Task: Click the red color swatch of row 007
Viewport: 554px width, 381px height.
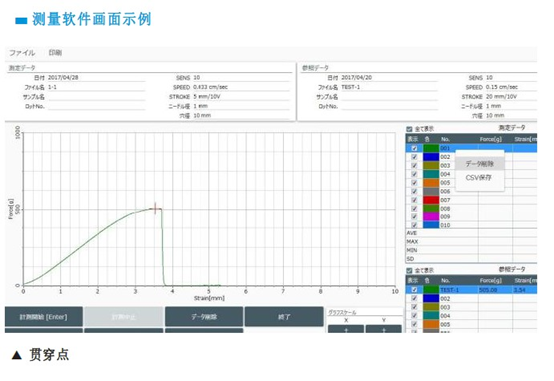Action: tap(431, 200)
